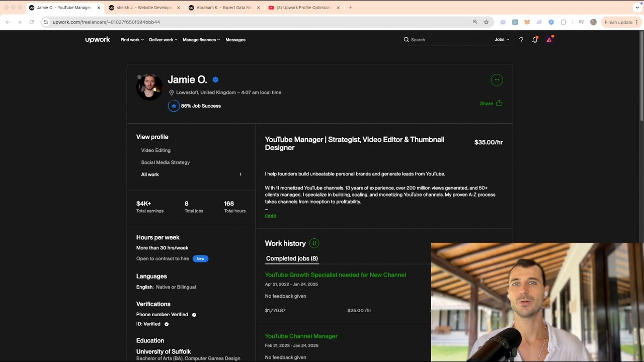Click the browser address bar URL

[106, 22]
